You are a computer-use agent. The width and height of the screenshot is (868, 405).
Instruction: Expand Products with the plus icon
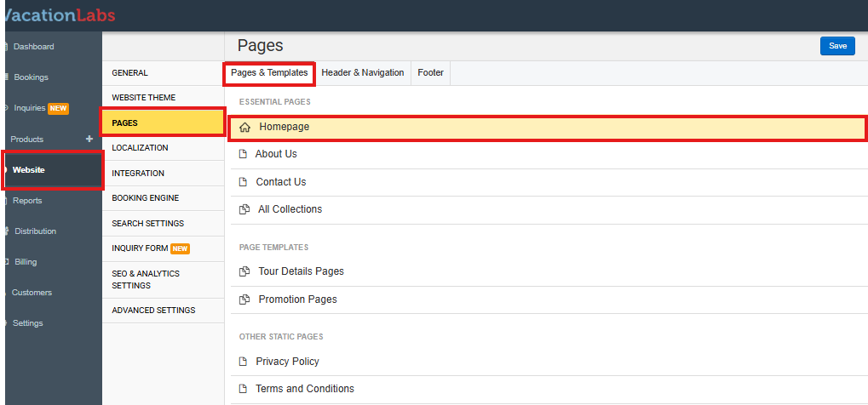[x=89, y=139]
